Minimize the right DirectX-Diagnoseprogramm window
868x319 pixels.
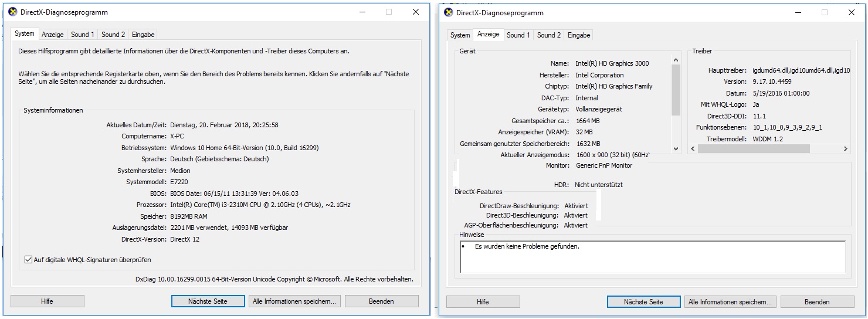coord(796,12)
